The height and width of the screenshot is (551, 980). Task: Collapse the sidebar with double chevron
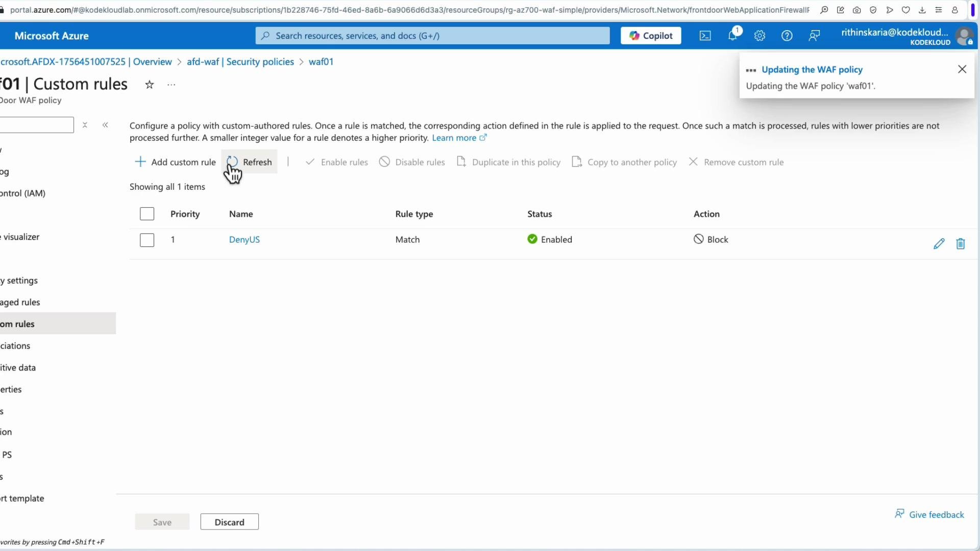(105, 125)
